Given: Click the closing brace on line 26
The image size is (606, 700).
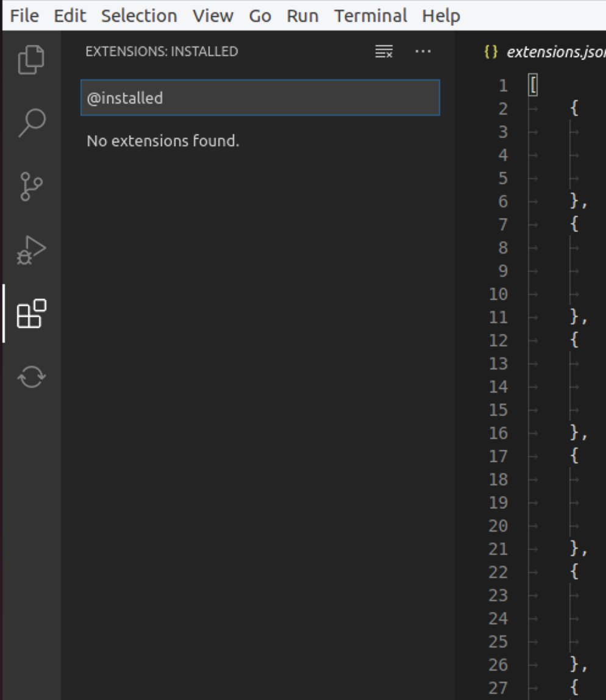Looking at the screenshot, I should (574, 665).
